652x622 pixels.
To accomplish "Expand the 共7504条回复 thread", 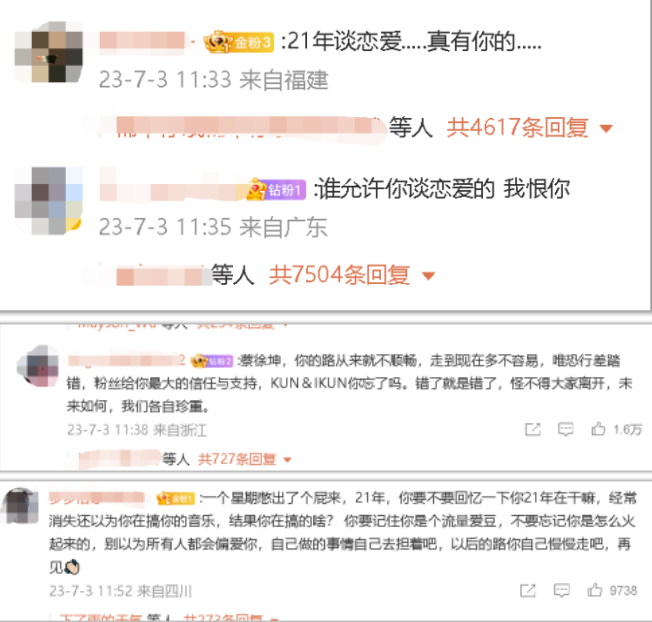I will point(339,275).
